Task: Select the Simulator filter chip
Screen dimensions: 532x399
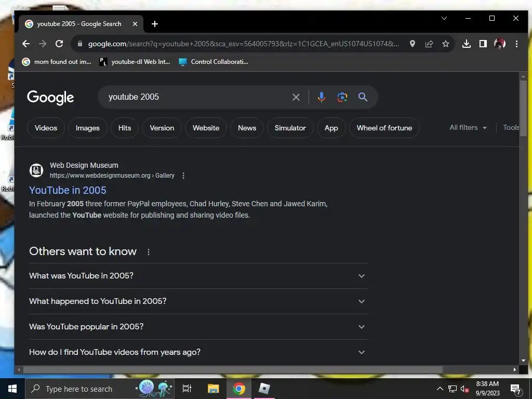Action: point(290,128)
